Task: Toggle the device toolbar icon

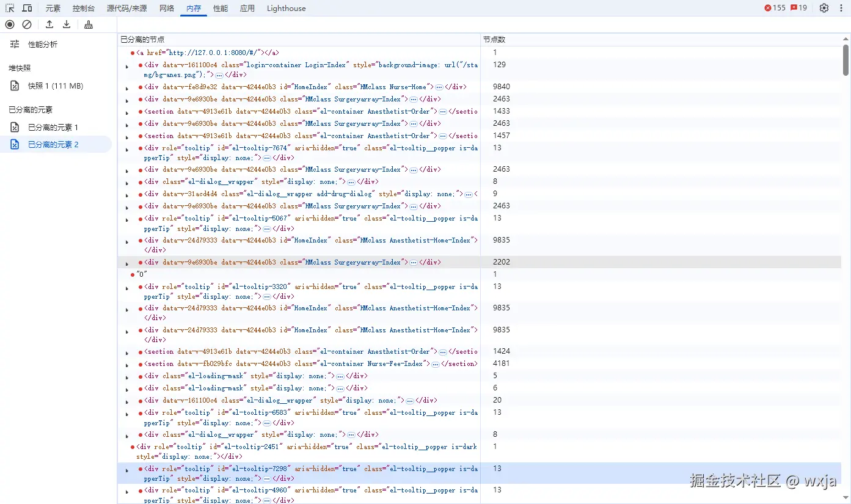Action: (x=27, y=8)
